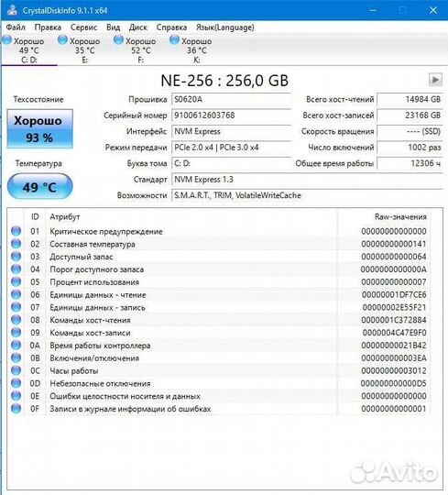Click the interface field NVM Express
Image resolution: width=448 pixels, height=495 pixels.
coord(231,131)
